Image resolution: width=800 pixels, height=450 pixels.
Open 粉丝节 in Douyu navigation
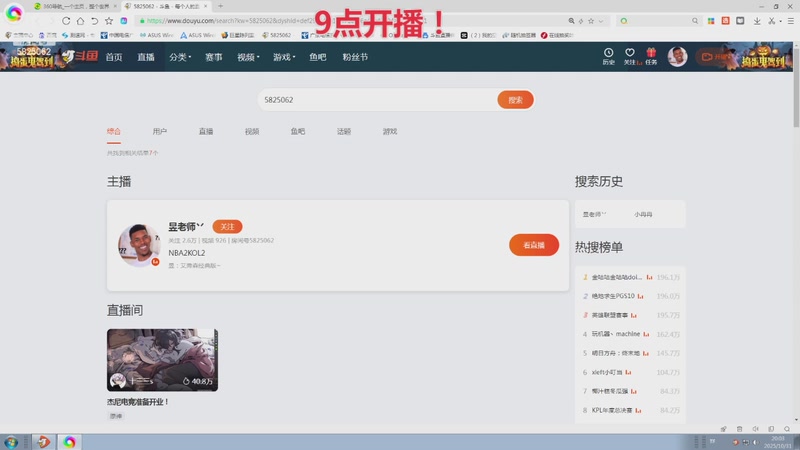[355, 57]
